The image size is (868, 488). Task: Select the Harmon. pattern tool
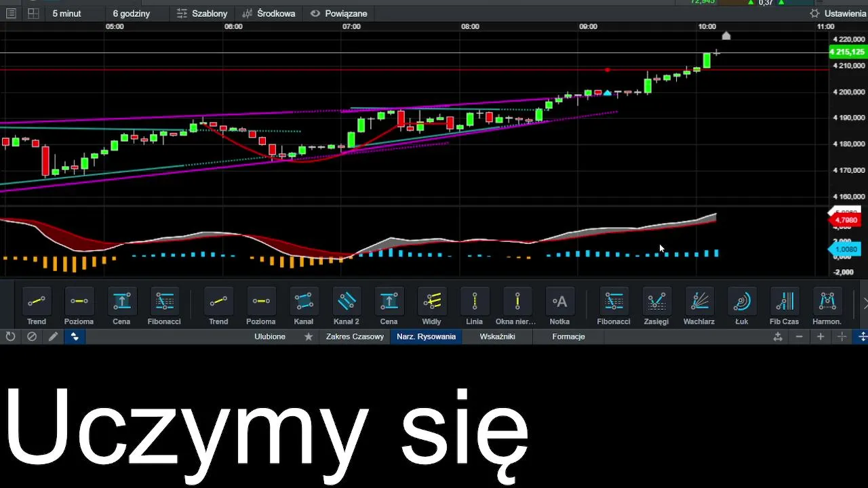pos(827,307)
